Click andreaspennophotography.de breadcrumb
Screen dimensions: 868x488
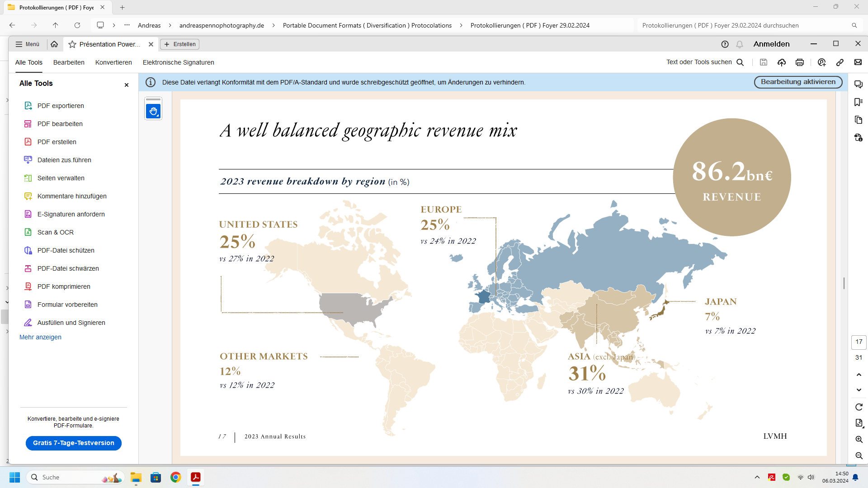[x=222, y=25]
